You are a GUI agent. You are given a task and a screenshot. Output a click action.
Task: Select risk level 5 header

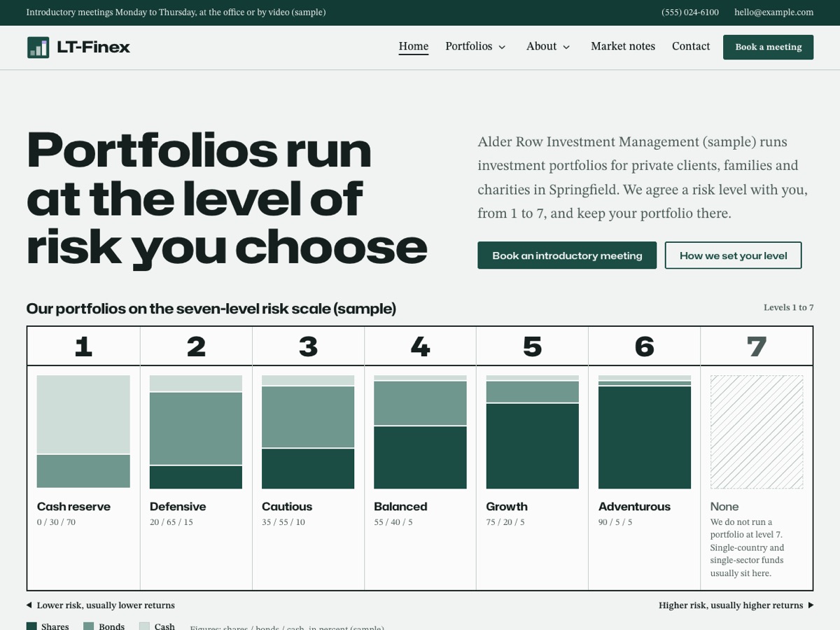point(532,346)
